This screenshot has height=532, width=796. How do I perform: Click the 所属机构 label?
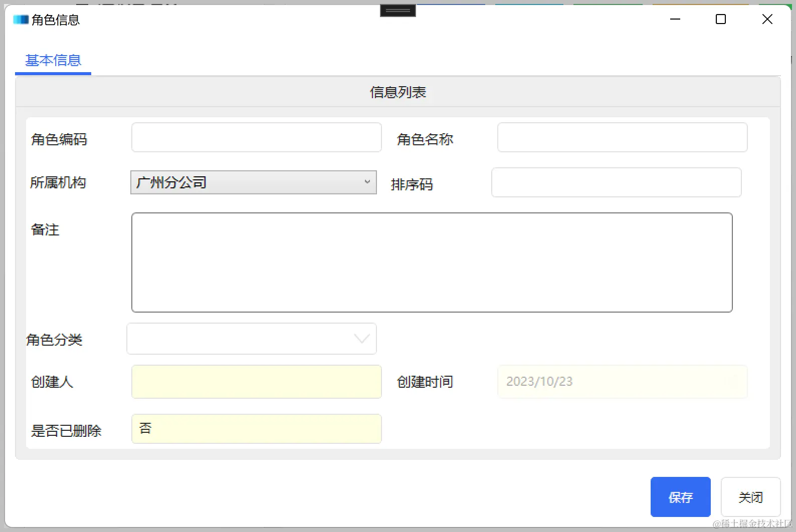[x=58, y=182]
